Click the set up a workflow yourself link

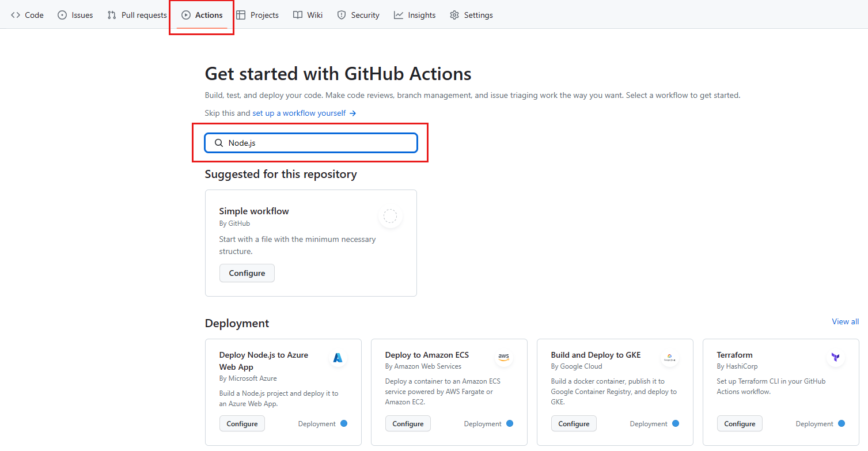coord(300,113)
